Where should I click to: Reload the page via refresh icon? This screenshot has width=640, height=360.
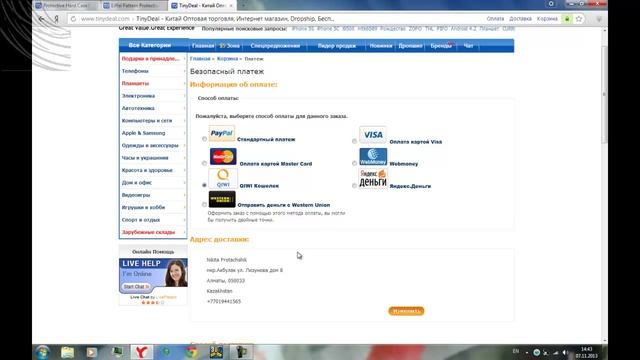pyautogui.click(x=73, y=19)
